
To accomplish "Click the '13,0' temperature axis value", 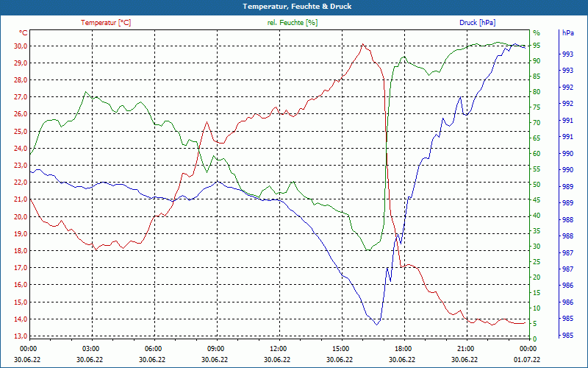I will click(21, 336).
